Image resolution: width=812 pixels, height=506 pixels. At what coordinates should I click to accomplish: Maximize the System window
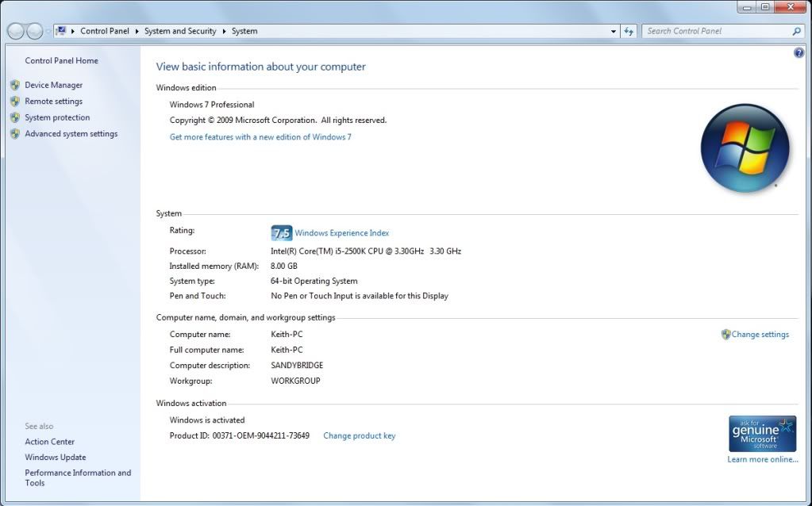pos(765,6)
